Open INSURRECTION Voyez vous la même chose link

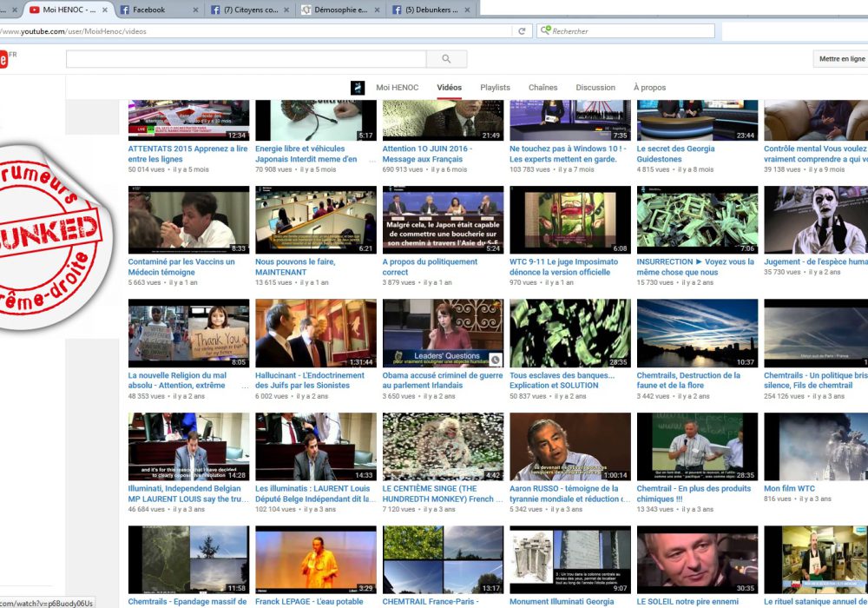pos(695,267)
